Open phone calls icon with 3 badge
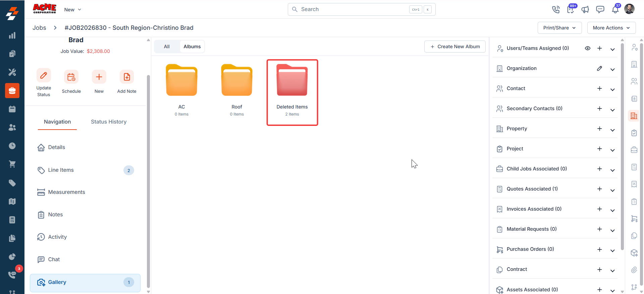This screenshot has height=294, width=644. pyautogui.click(x=13, y=274)
